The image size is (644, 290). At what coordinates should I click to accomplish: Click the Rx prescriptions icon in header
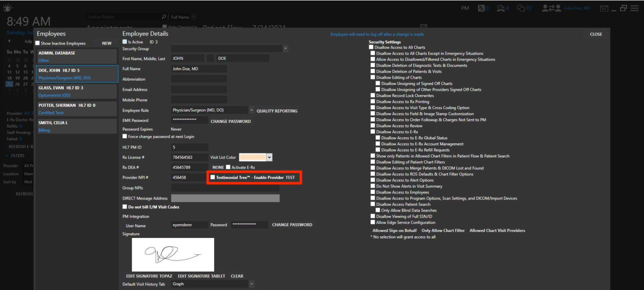click(x=482, y=8)
